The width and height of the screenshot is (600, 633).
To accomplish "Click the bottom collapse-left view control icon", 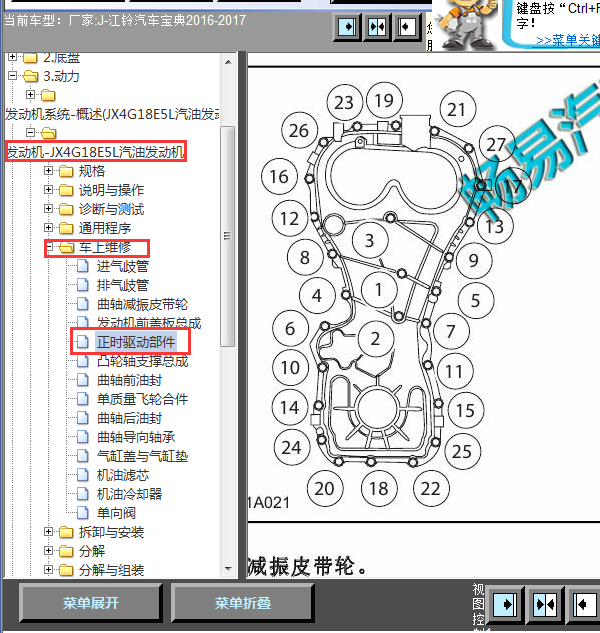I will click(x=585, y=604).
